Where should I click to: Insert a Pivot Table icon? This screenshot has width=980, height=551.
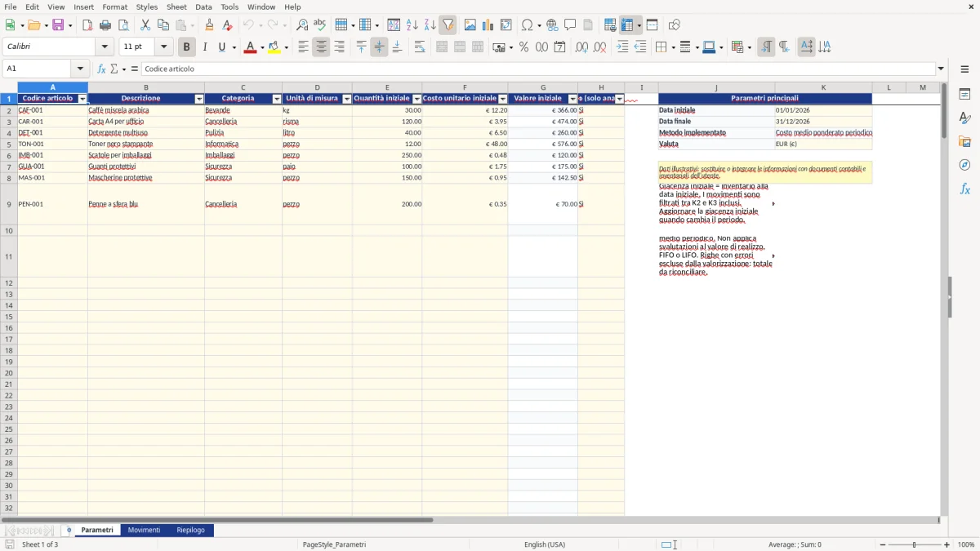click(506, 25)
